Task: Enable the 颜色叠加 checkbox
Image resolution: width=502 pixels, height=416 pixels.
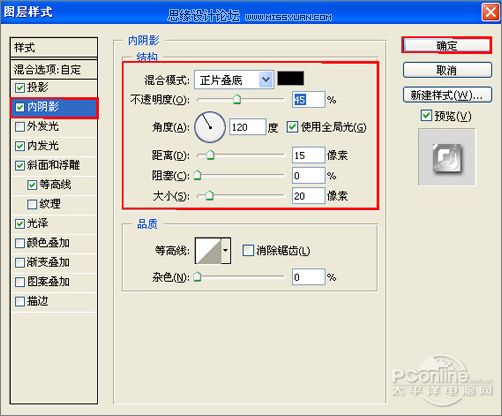Action: click(x=20, y=243)
